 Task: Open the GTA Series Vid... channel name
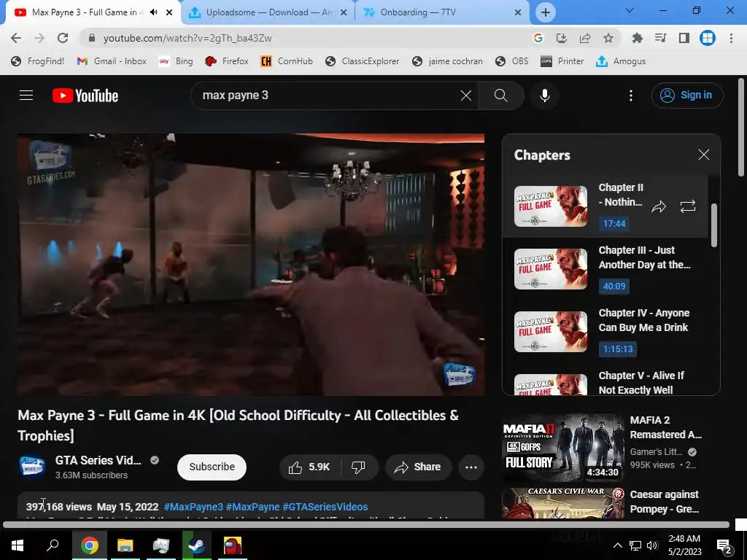pyautogui.click(x=98, y=461)
